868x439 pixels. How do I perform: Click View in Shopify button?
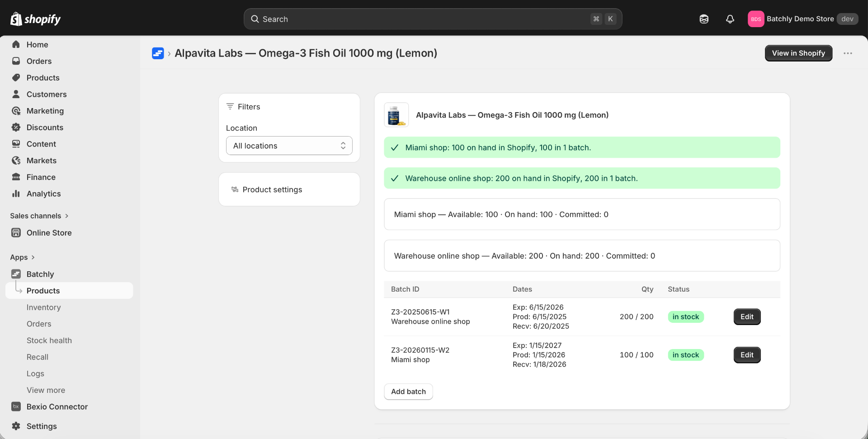coord(798,53)
